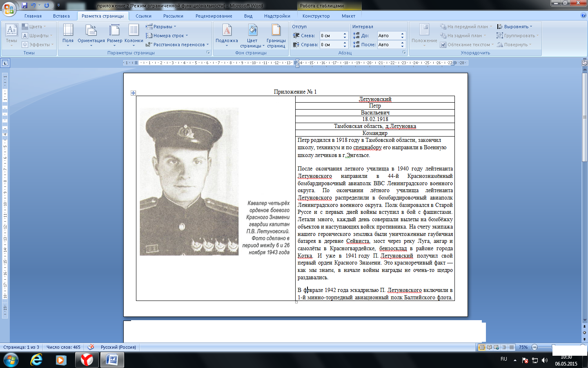The width and height of the screenshot is (588, 368).
Task: Toggle the ruler button above the scrollbar
Action: pos(584,63)
